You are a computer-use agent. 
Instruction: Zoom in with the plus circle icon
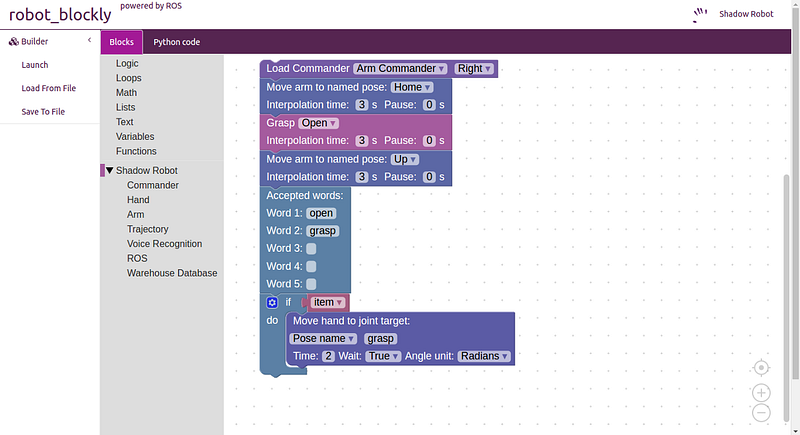(x=761, y=393)
